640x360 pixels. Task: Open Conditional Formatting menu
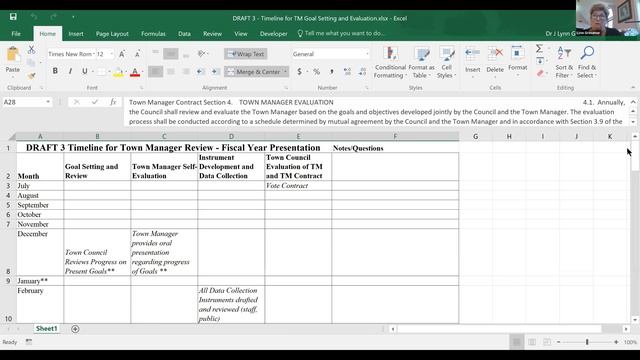(390, 62)
